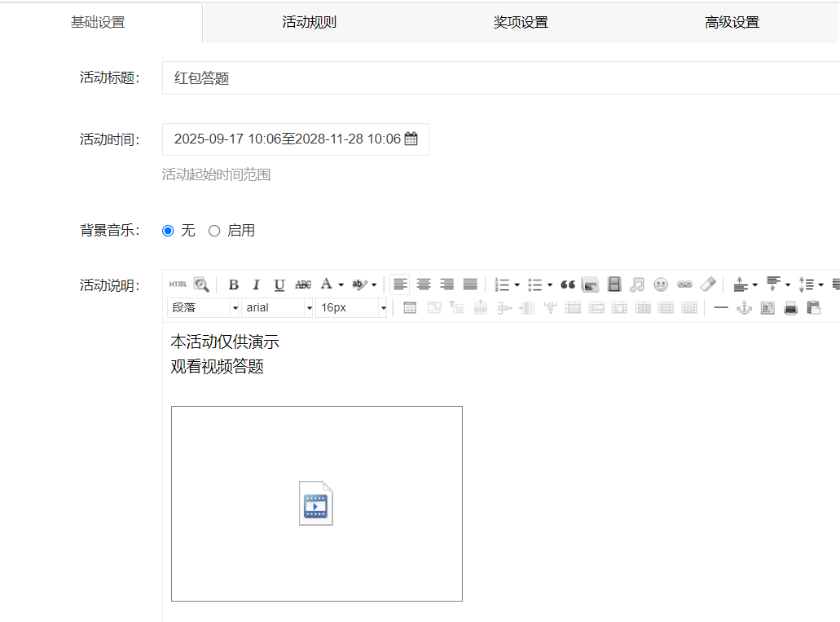Toggle underline formatting
The height and width of the screenshot is (622, 840).
(279, 285)
